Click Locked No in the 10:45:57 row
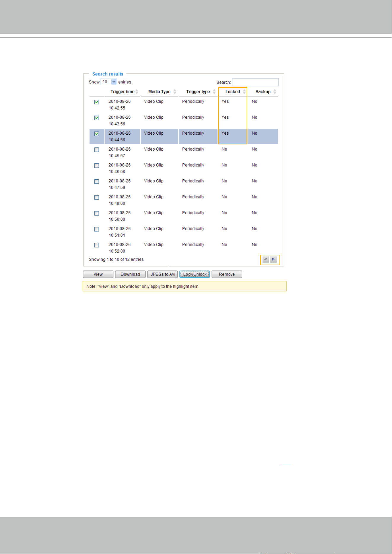Image resolution: width=392 pixels, height=554 pixels. tap(224, 149)
